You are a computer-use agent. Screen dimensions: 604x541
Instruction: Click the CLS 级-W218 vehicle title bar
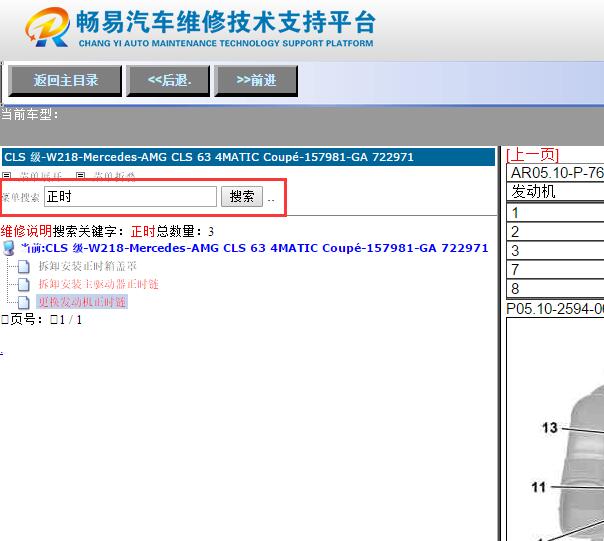[x=248, y=157]
